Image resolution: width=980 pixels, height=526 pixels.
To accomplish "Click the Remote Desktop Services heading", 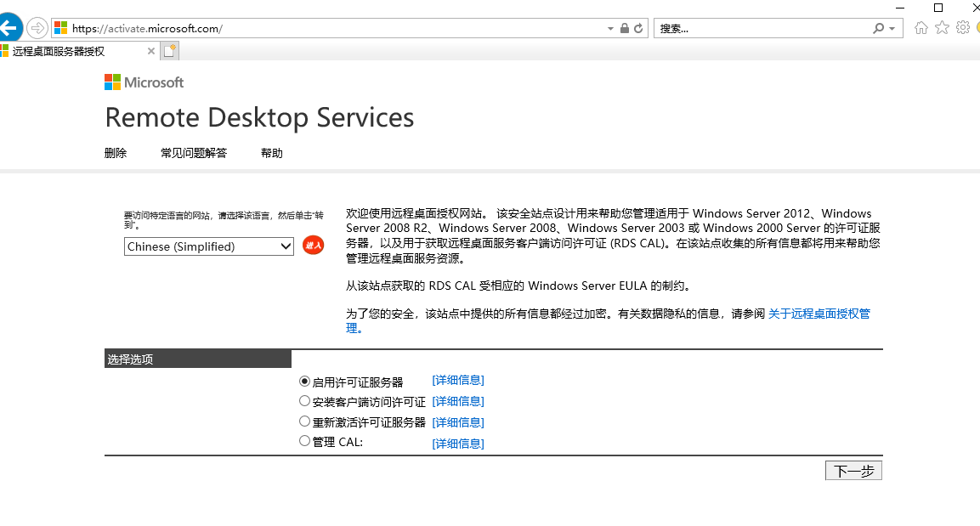I will [259, 117].
